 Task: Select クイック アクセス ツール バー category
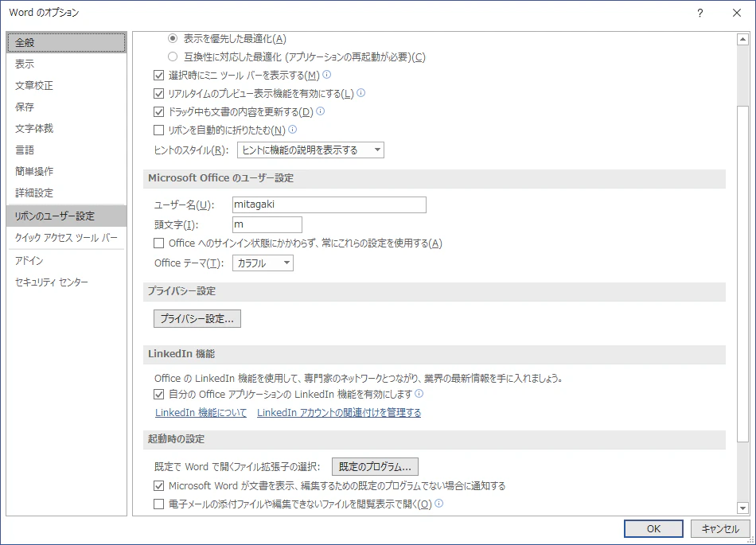pos(67,238)
